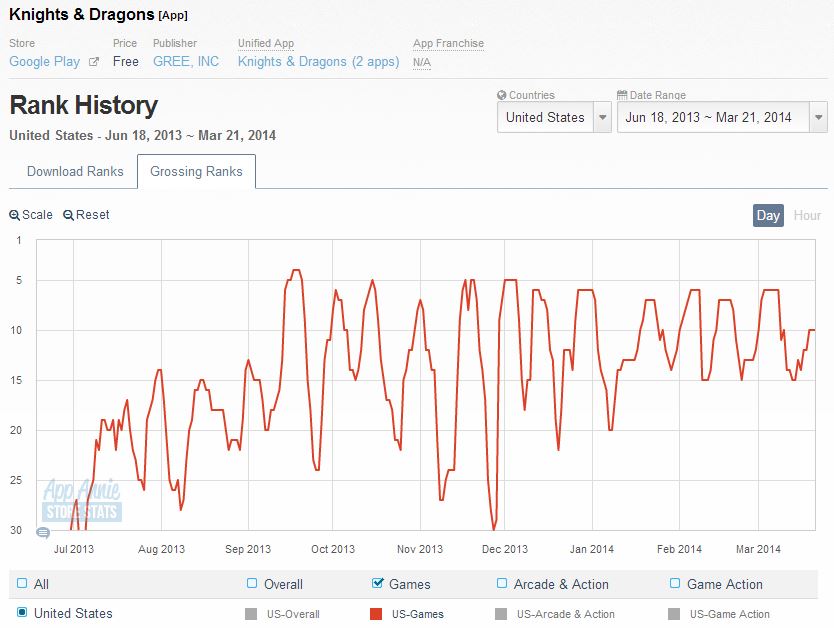
Task: Enable the Game Action checkbox
Action: (674, 583)
